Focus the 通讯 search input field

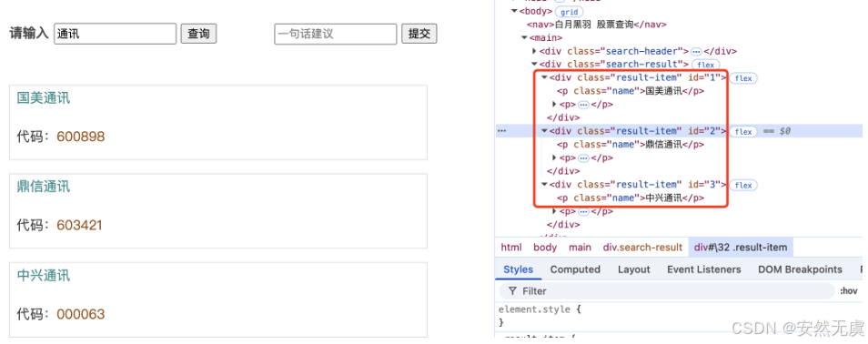(116, 34)
